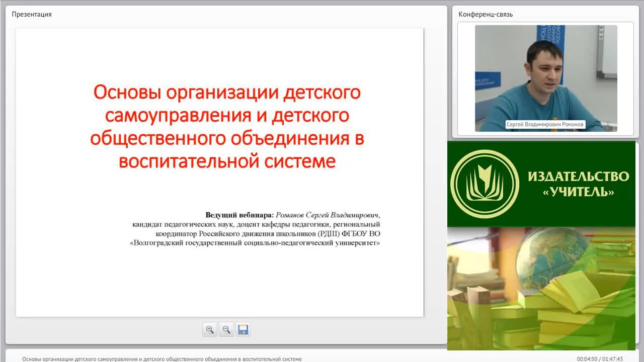Image resolution: width=644 pixels, height=362 pixels.
Task: Click the Конференц-связь panel header
Action: [486, 14]
